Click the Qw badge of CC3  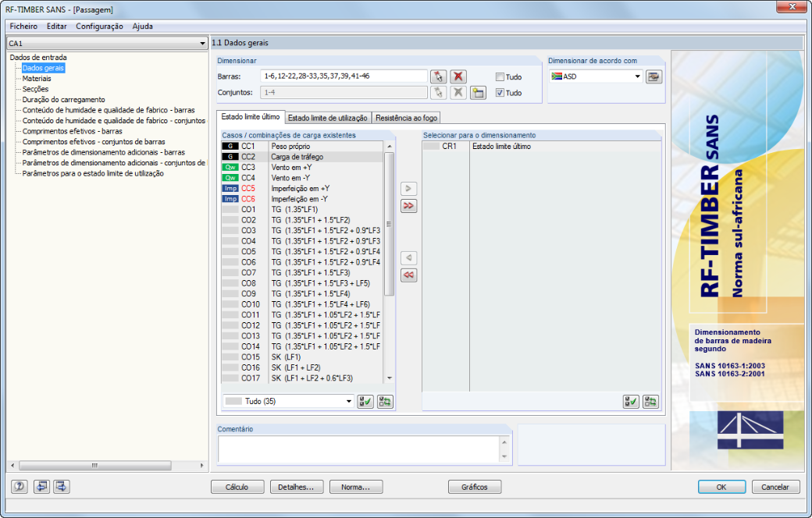[x=230, y=167]
